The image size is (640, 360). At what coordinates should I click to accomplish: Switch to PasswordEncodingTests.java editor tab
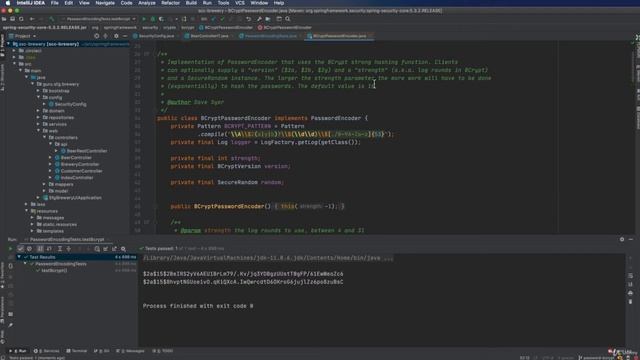tap(269, 36)
